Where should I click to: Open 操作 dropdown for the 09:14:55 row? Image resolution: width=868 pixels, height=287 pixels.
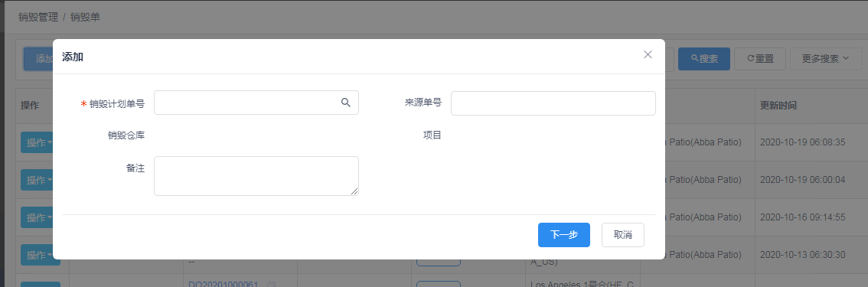[x=37, y=217]
